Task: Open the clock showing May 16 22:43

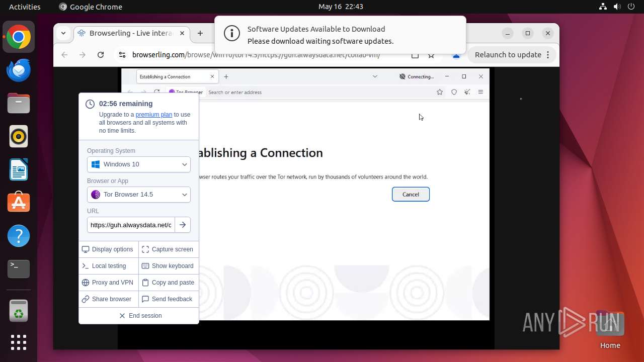Action: click(341, 7)
